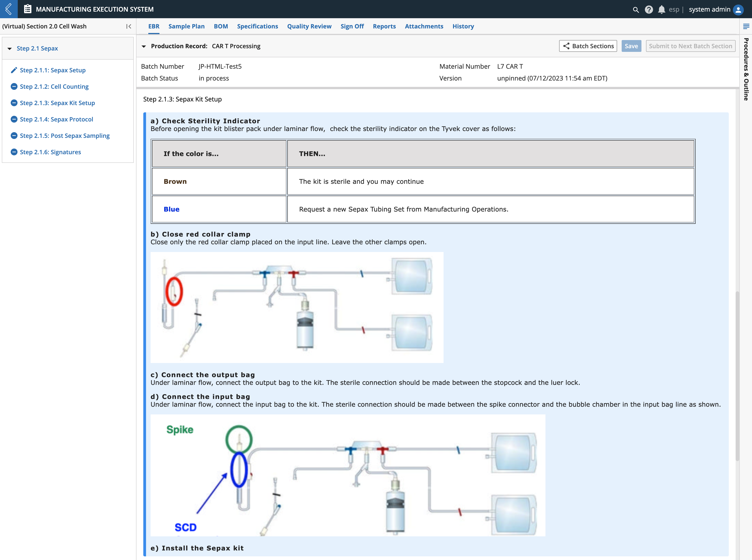Click status icon beside Signatures step
752x560 pixels.
(14, 152)
